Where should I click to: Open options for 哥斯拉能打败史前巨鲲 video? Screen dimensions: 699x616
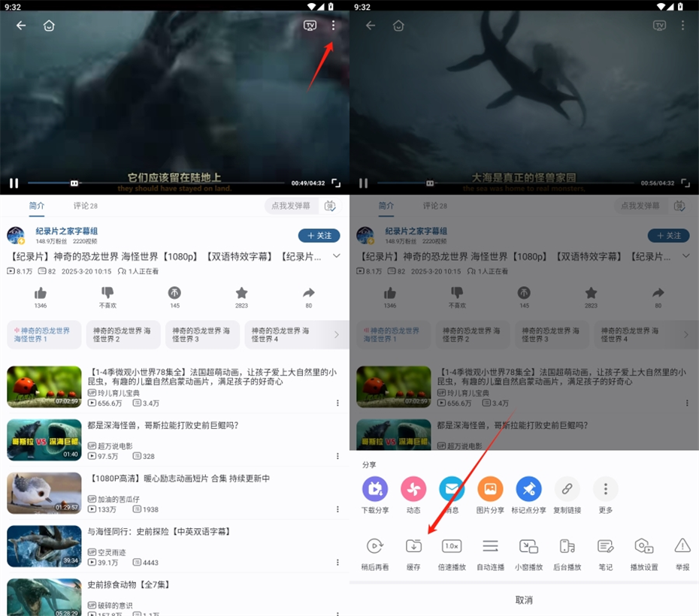point(337,456)
